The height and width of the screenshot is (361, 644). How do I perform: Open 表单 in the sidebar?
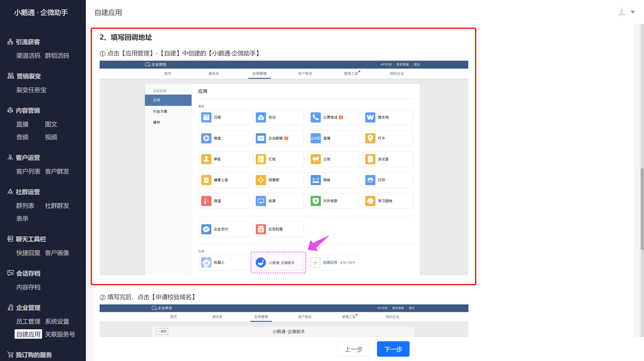pyautogui.click(x=22, y=218)
